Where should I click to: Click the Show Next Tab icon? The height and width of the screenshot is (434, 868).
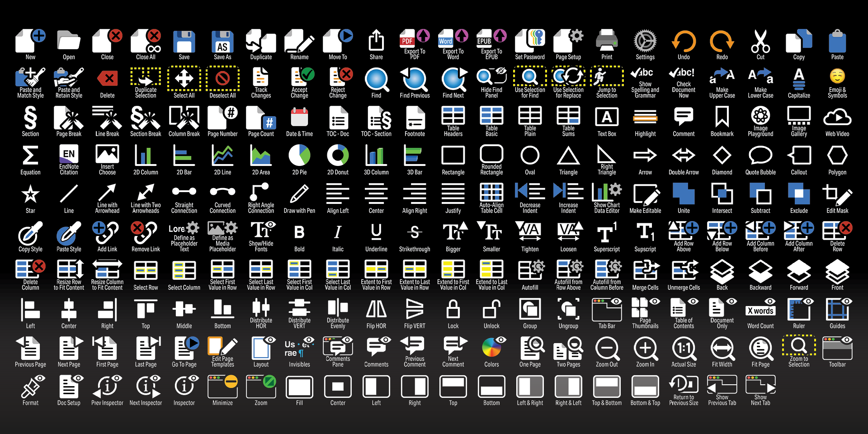click(x=760, y=384)
